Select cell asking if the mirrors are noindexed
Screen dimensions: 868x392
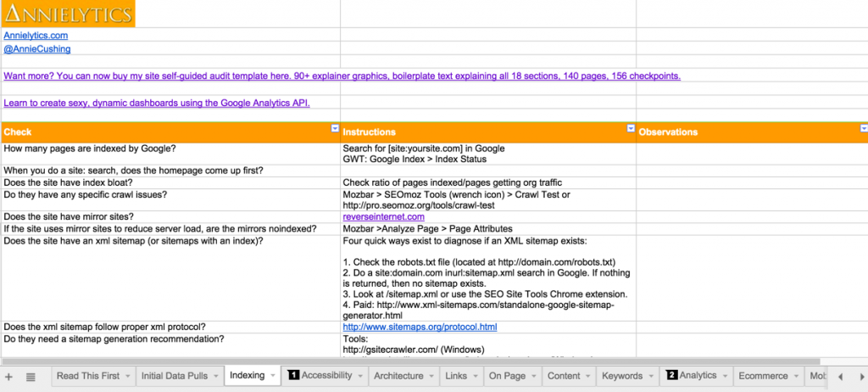coord(170,228)
